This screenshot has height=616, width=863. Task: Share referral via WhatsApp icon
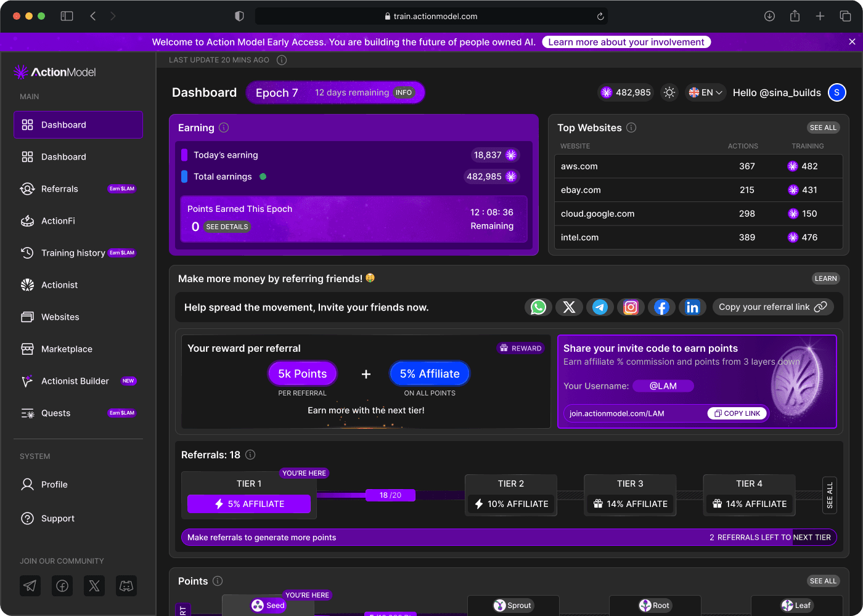pos(538,307)
